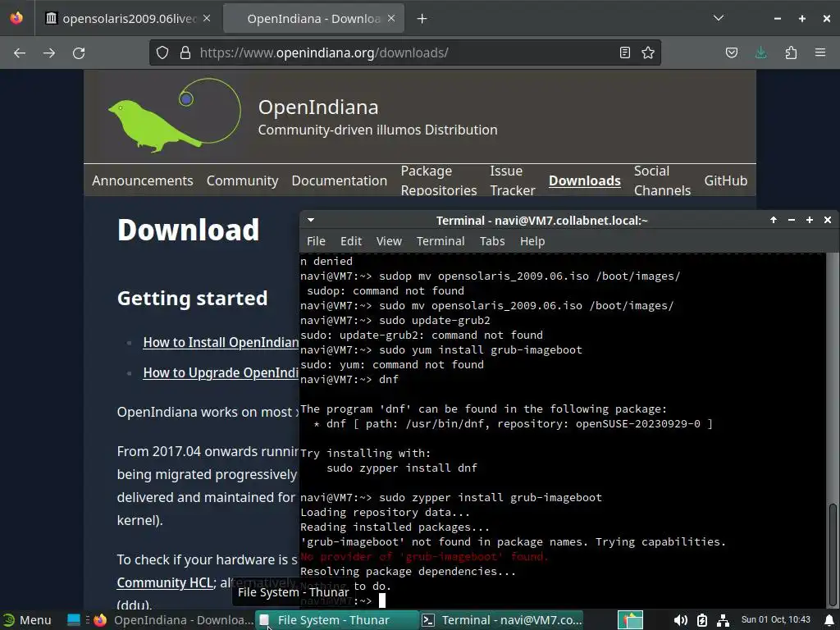The height and width of the screenshot is (630, 840).
Task: Switch to Terminal taskbar button
Action: point(501,620)
